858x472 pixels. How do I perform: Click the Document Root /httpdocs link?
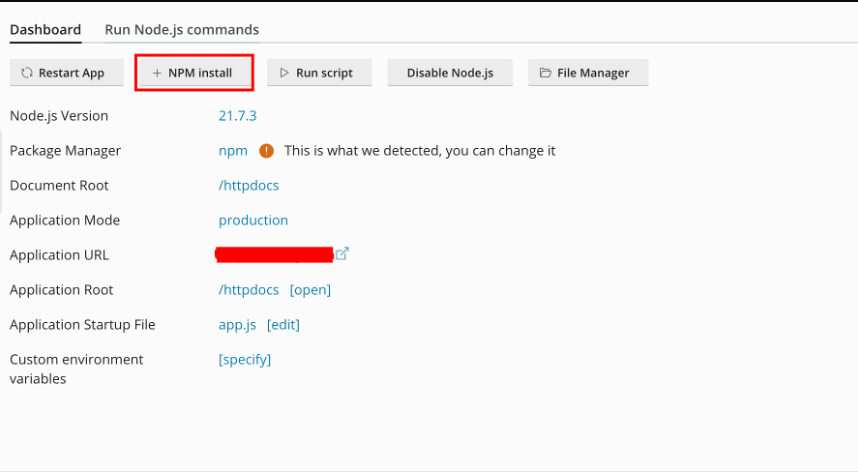pos(249,185)
